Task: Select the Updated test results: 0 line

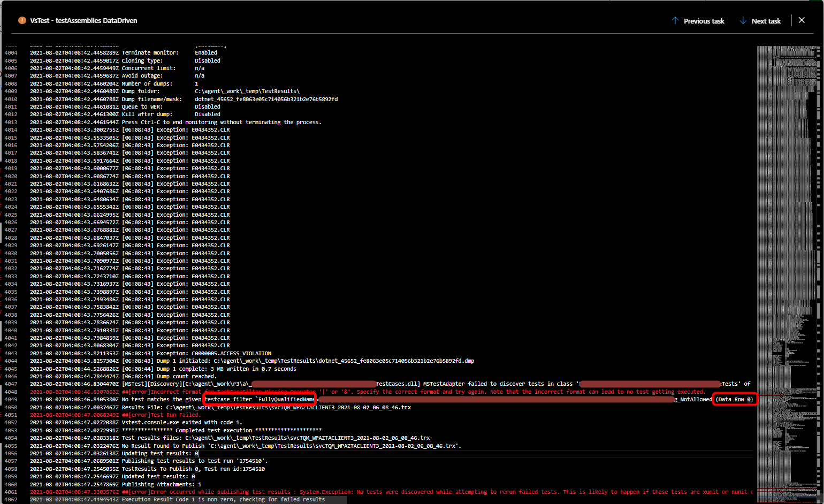Action: 112,476
